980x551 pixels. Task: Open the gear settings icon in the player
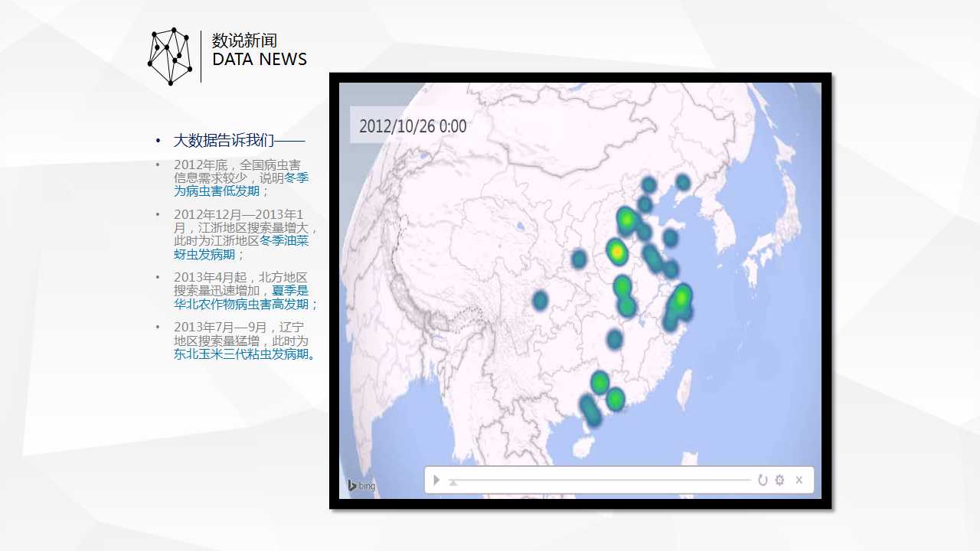click(779, 480)
